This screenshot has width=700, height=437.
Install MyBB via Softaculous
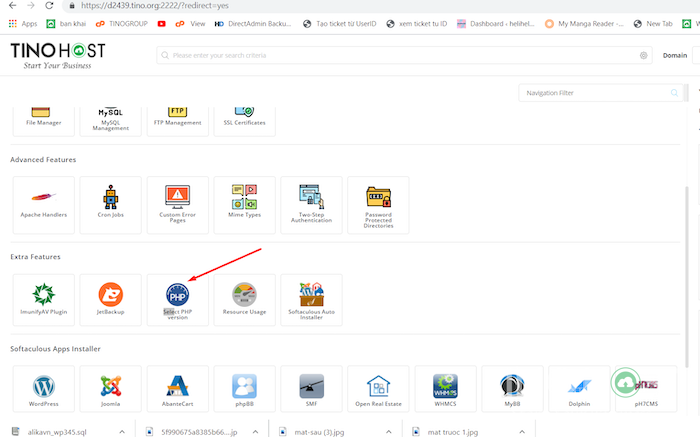512,389
